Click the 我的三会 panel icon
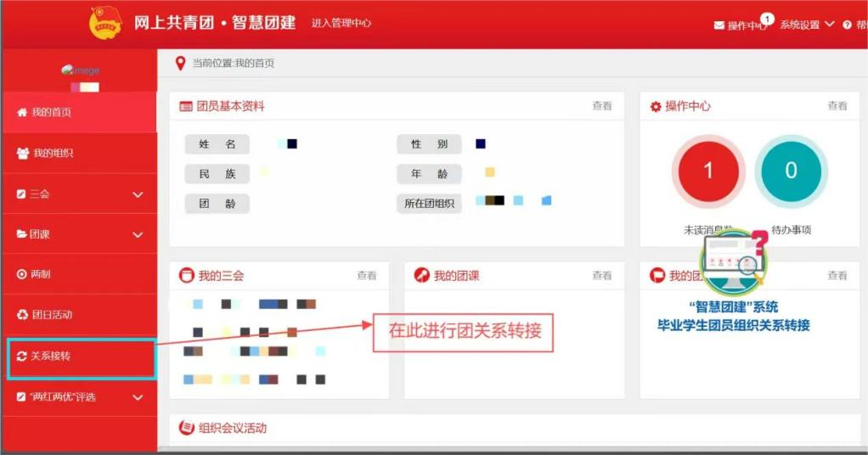The width and height of the screenshot is (868, 455). (186, 276)
